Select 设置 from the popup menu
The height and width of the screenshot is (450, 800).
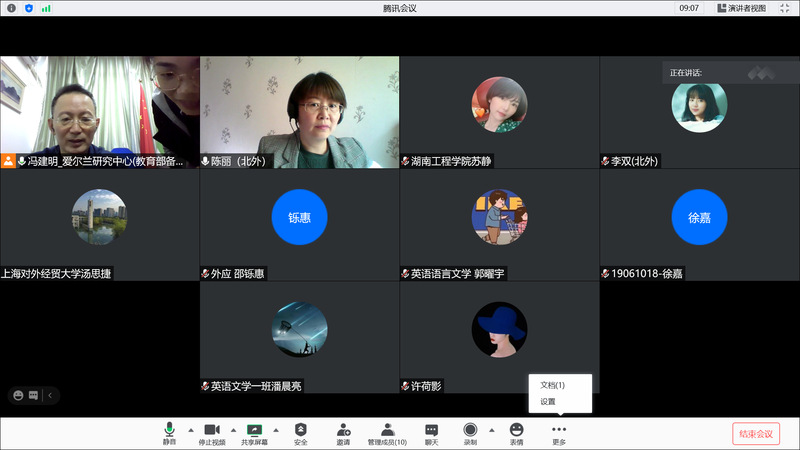coord(548,402)
